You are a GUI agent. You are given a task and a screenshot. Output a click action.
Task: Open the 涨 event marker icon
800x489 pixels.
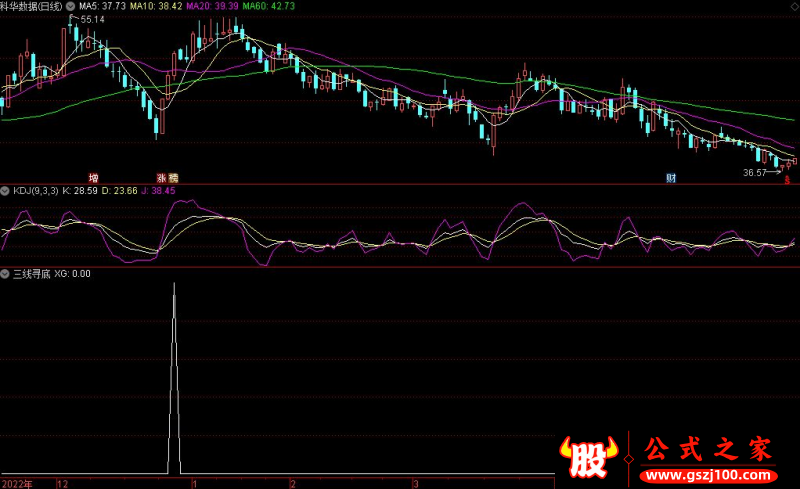point(162,178)
